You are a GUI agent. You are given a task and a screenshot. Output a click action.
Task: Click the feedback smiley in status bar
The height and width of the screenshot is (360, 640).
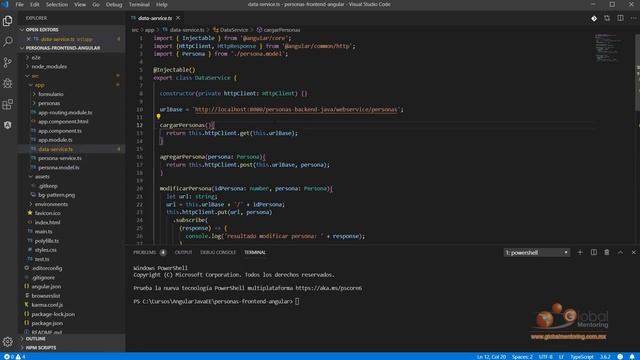point(620,357)
